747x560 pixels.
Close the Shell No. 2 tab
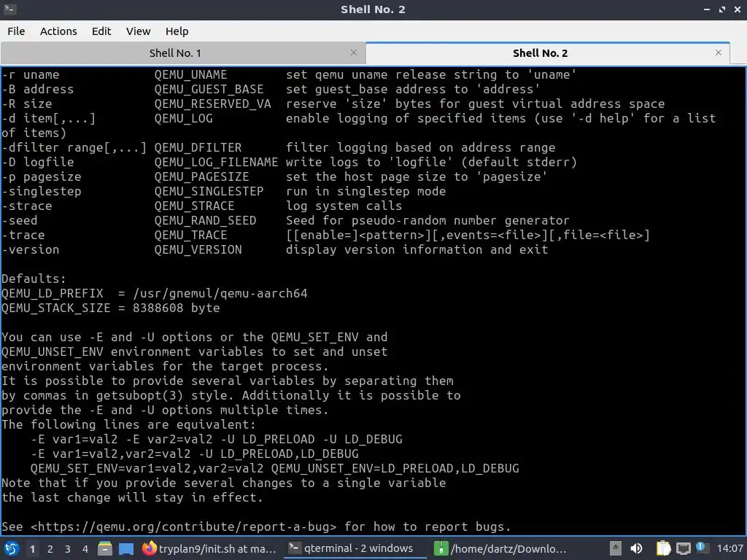point(719,52)
